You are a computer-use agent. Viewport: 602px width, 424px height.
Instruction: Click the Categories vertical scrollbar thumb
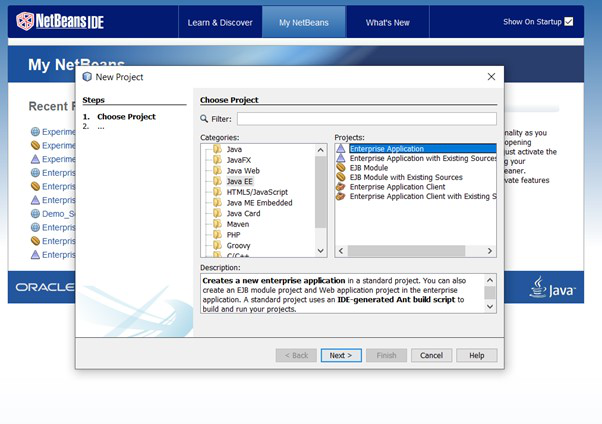(x=321, y=192)
